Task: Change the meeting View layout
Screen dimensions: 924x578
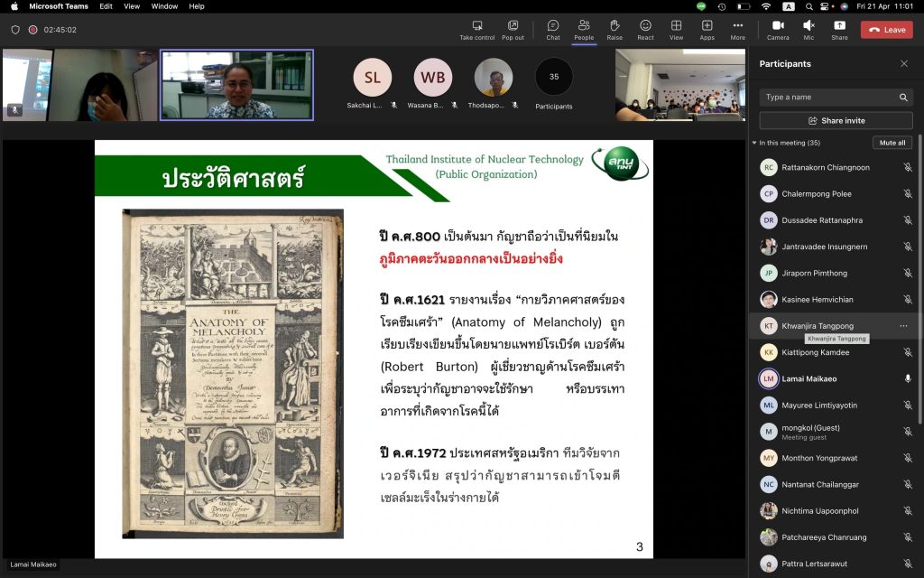Action: click(676, 30)
